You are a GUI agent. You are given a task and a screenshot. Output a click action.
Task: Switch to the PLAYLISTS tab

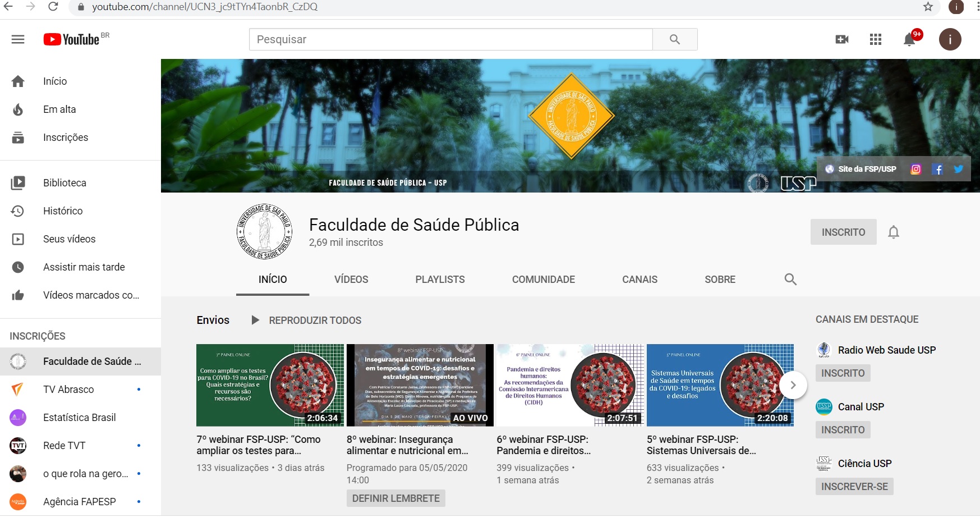440,280
